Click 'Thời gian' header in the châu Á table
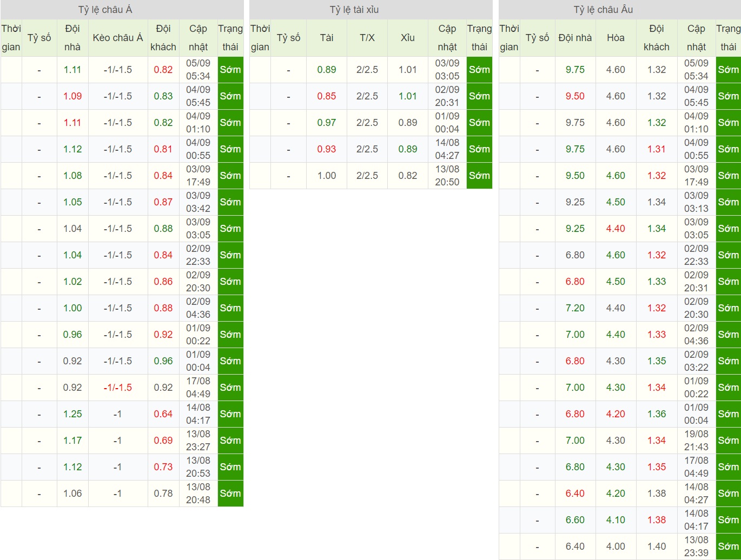 click(11, 38)
